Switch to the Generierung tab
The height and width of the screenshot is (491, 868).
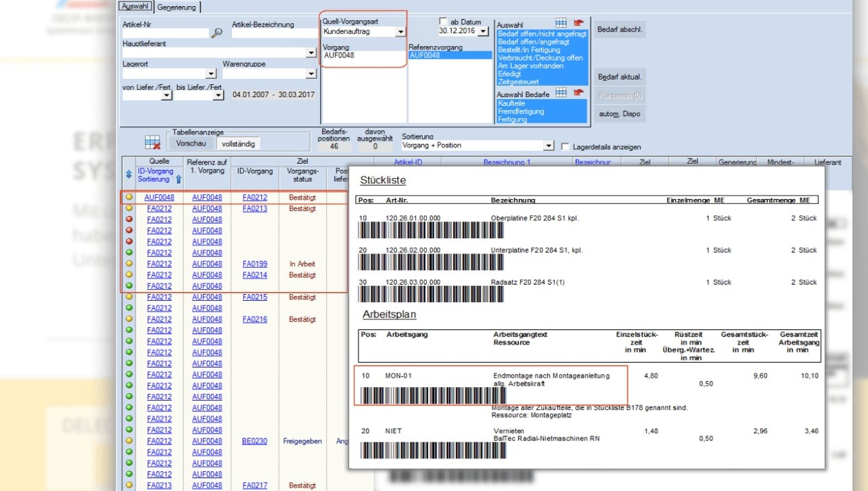pyautogui.click(x=177, y=7)
